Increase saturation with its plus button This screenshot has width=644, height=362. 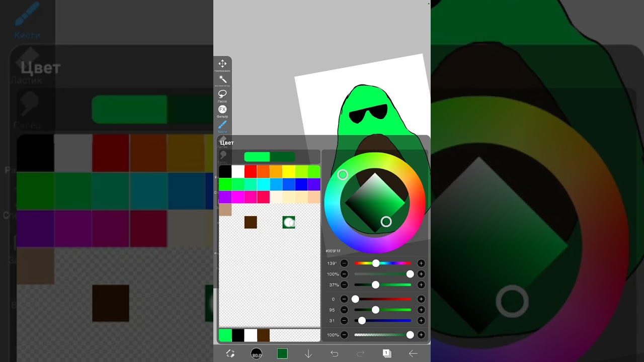point(421,274)
